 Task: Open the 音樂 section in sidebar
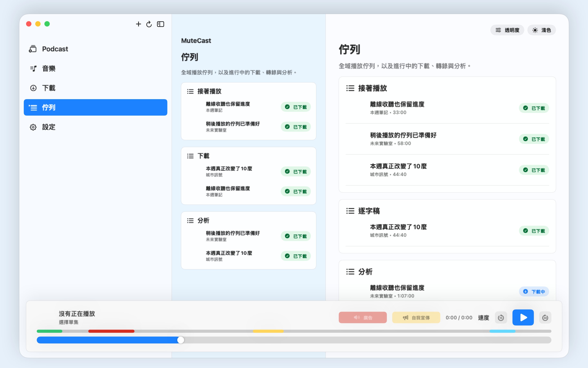tap(96, 68)
